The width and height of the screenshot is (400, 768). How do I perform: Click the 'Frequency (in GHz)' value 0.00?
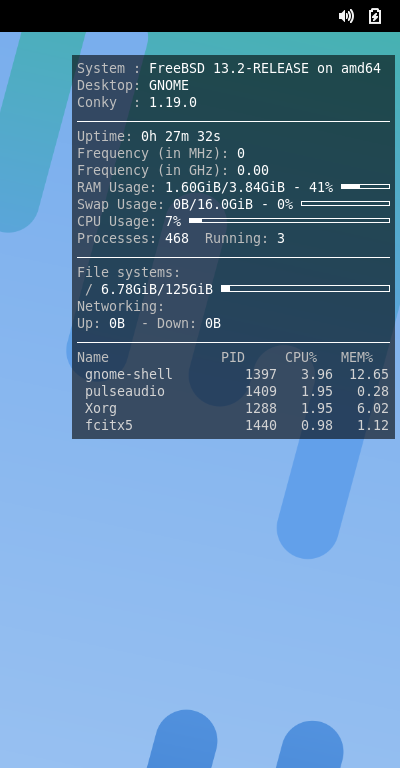253,170
